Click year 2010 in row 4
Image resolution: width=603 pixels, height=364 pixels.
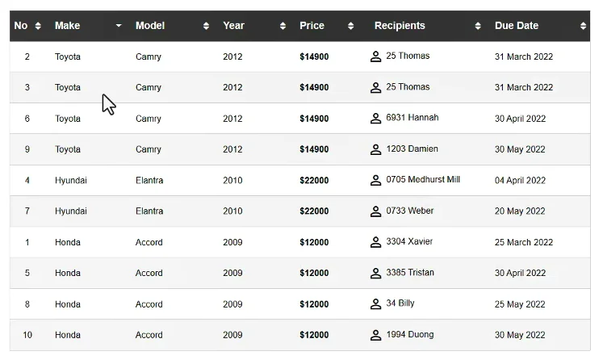[232, 180]
